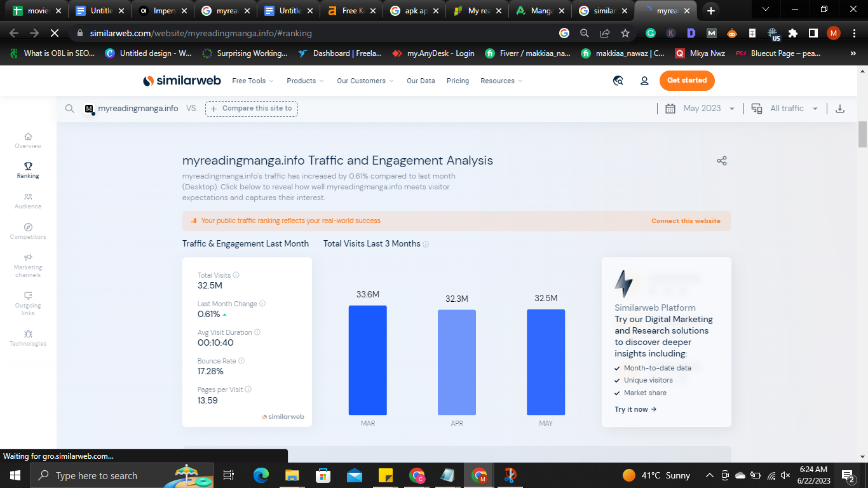Open Technologies in sidebar

click(x=28, y=338)
